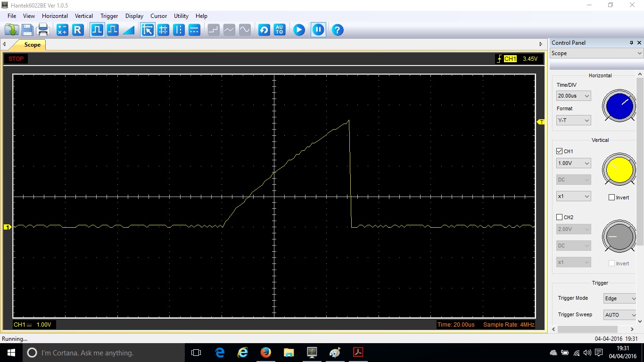The width and height of the screenshot is (644, 362).
Task: Click the Cortana search box
Action: pyautogui.click(x=104, y=353)
